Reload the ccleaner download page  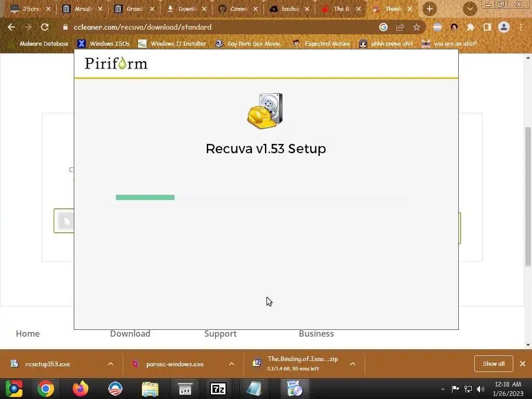point(45,27)
